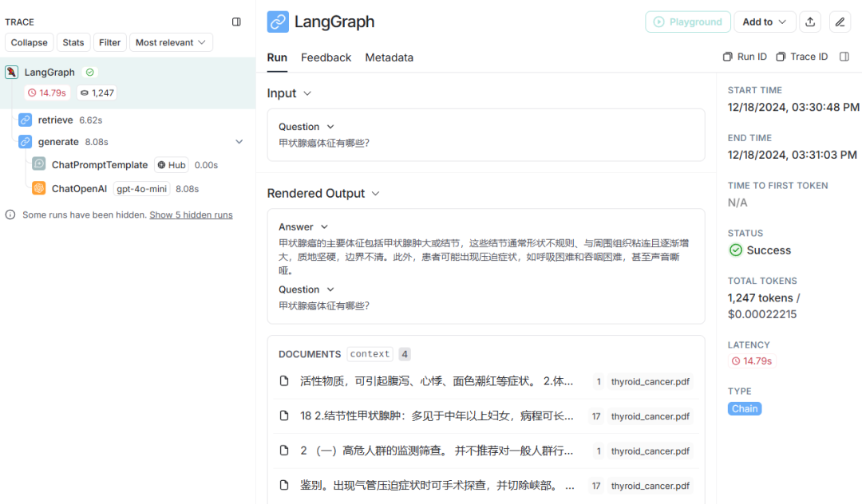The height and width of the screenshot is (504, 862).
Task: Click the documents count badge 4
Action: pos(405,354)
